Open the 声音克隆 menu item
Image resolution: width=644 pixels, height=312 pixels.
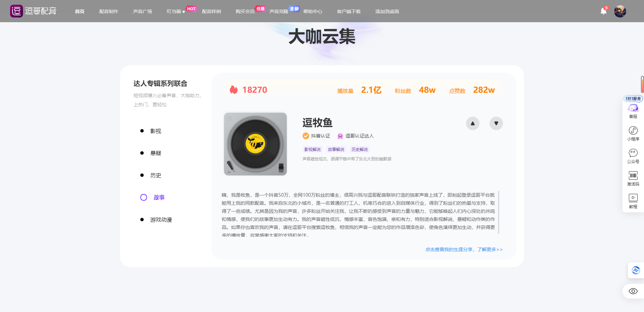[279, 11]
